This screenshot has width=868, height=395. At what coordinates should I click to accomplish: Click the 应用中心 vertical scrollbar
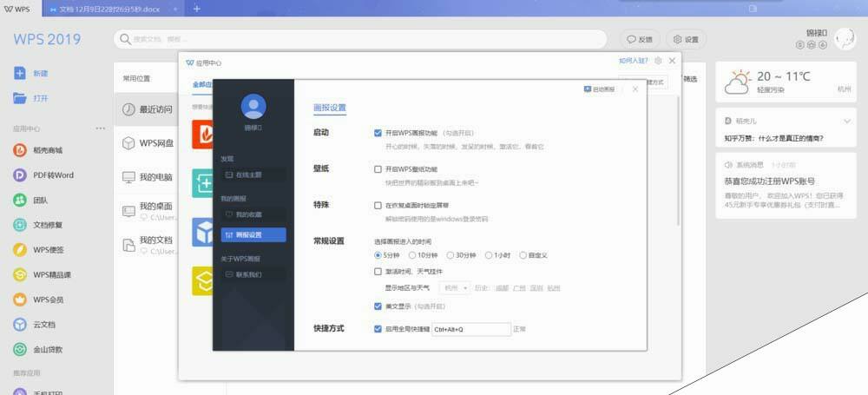click(x=680, y=161)
